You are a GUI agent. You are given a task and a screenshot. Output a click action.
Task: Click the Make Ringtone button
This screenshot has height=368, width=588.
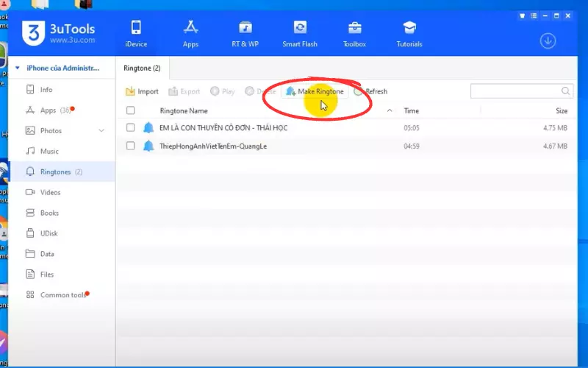point(315,91)
